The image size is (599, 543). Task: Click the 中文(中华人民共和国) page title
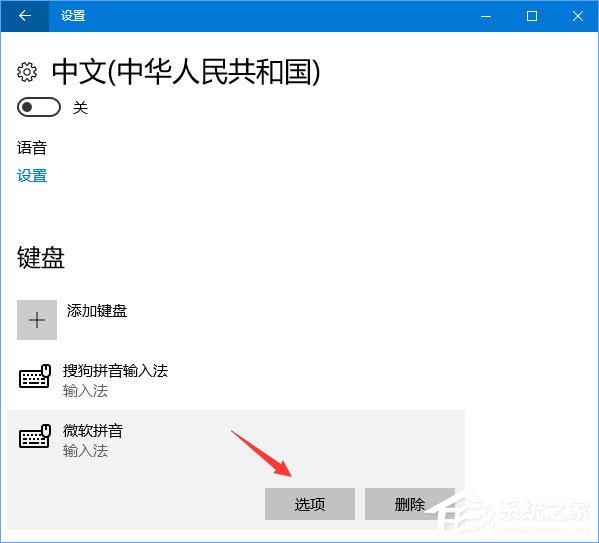coord(186,72)
